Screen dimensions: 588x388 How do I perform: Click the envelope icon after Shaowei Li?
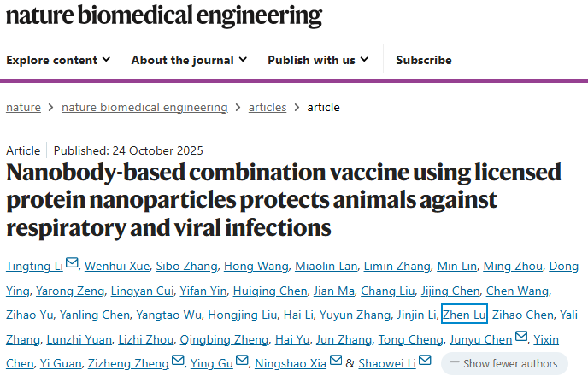(425, 362)
